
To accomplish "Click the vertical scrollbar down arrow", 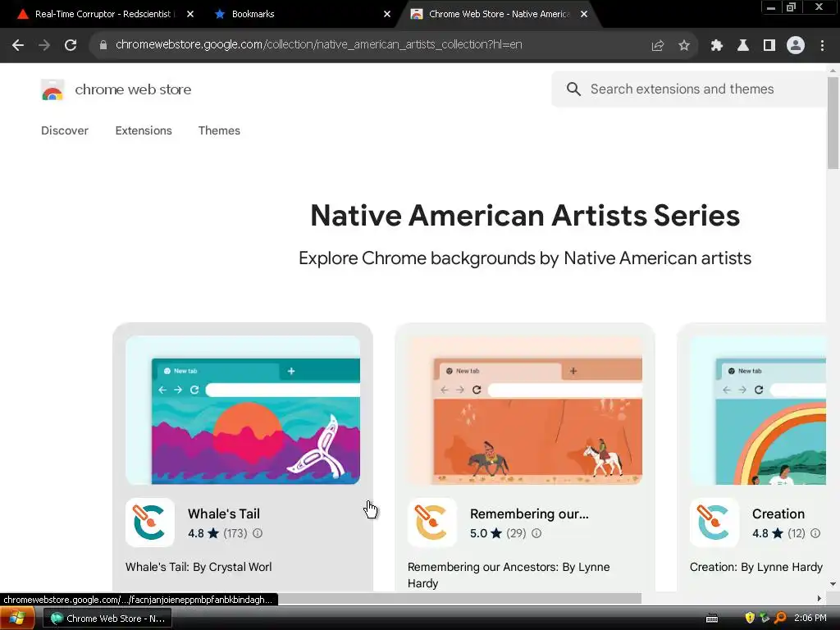I will tap(833, 584).
